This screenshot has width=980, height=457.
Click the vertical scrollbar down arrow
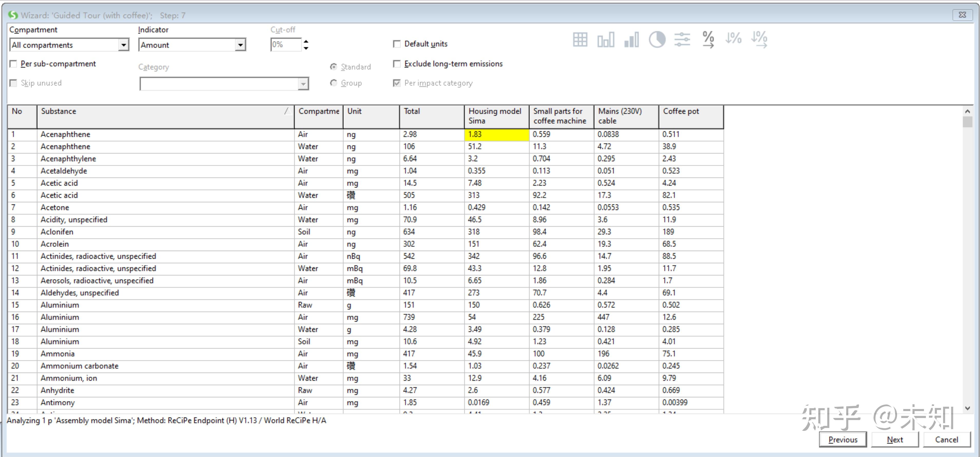(x=967, y=408)
